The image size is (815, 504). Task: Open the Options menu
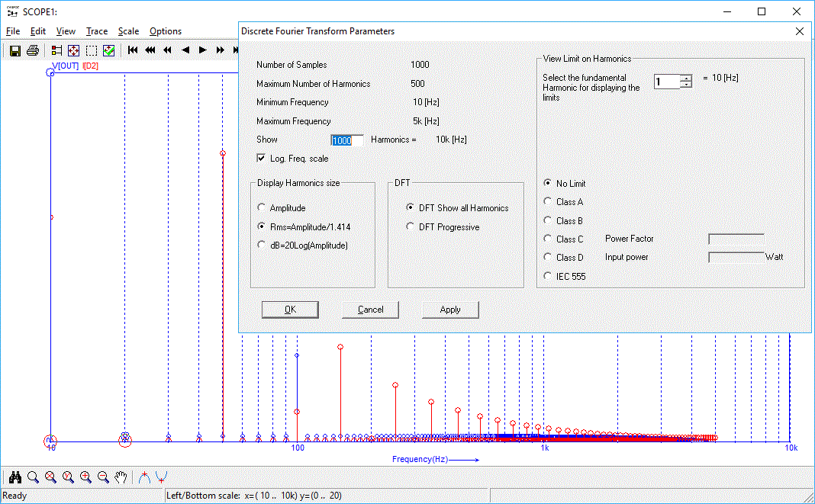pyautogui.click(x=166, y=31)
